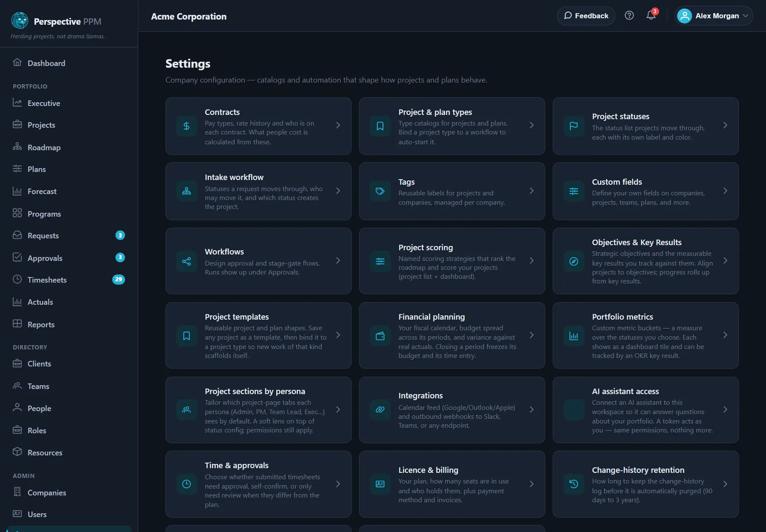Viewport: 766px width, 532px height.
Task: Open Executive in the sidebar
Action: (69, 103)
